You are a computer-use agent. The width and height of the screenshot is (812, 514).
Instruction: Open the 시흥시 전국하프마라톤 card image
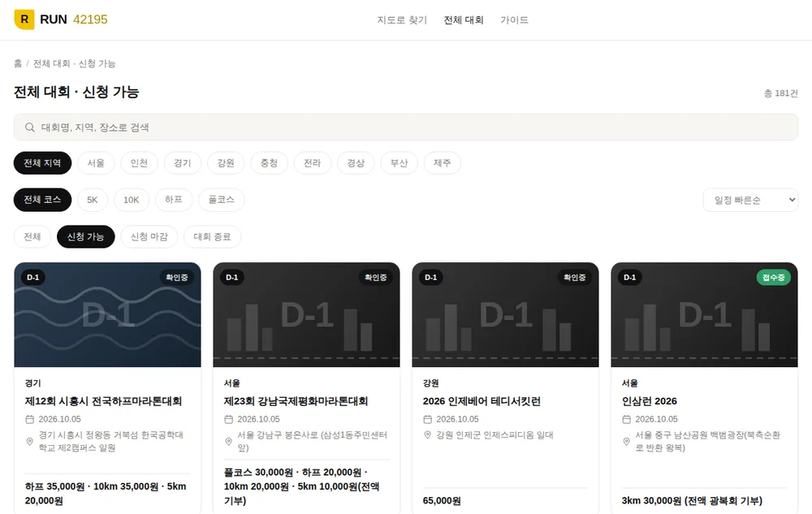(108, 315)
